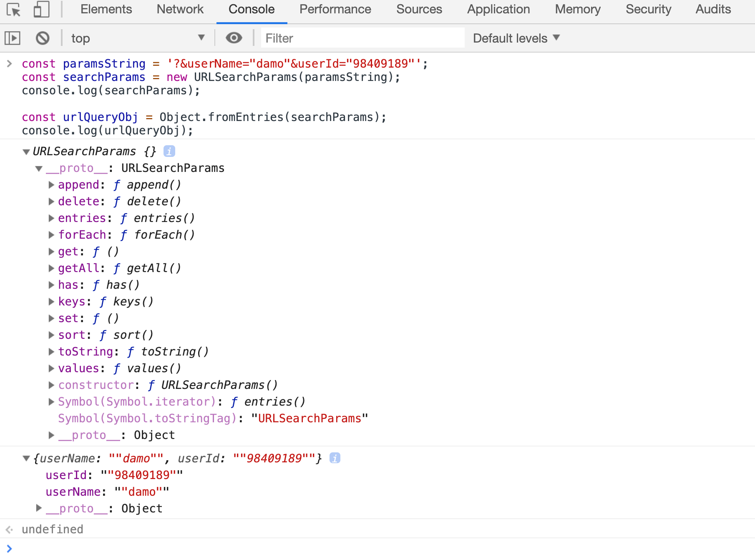This screenshot has height=560, width=755.
Task: Expand the constructor: URLSearchParams() entry
Action: point(51,385)
